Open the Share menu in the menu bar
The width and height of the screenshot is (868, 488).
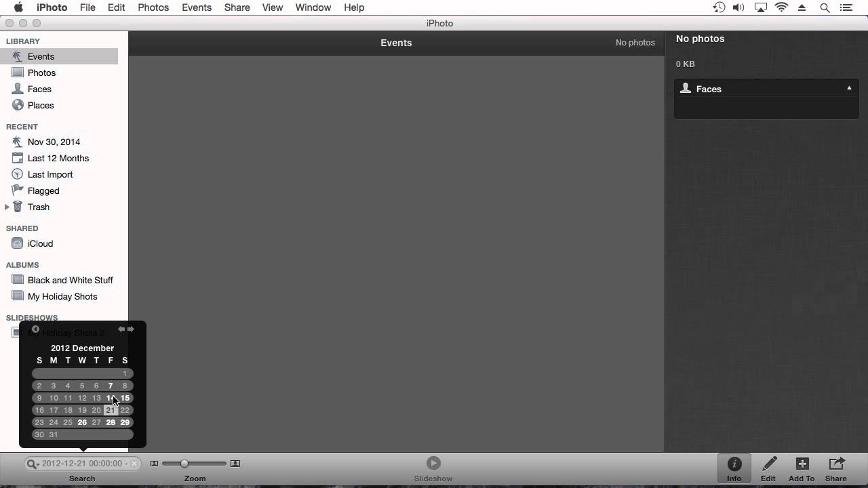(237, 7)
